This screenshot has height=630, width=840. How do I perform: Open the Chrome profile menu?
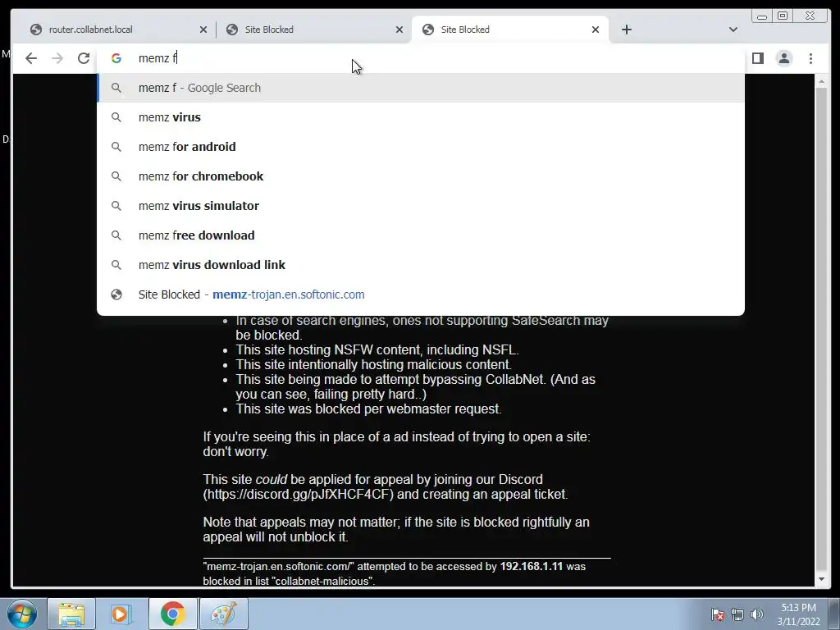click(x=784, y=58)
